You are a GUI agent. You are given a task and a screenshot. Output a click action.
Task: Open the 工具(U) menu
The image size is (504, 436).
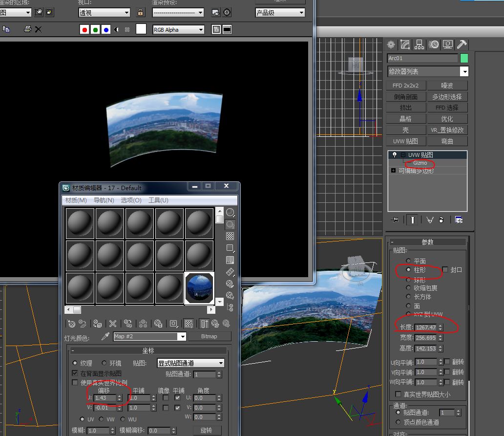tap(158, 200)
